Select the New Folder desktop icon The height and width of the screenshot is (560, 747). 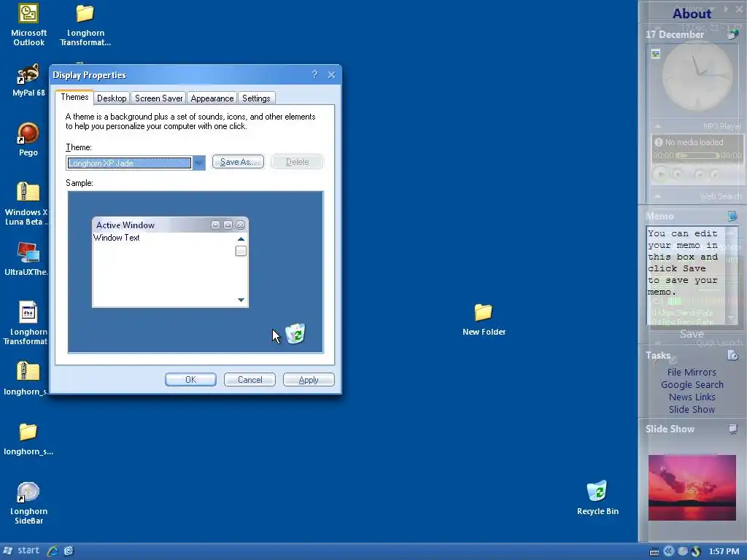click(483, 312)
